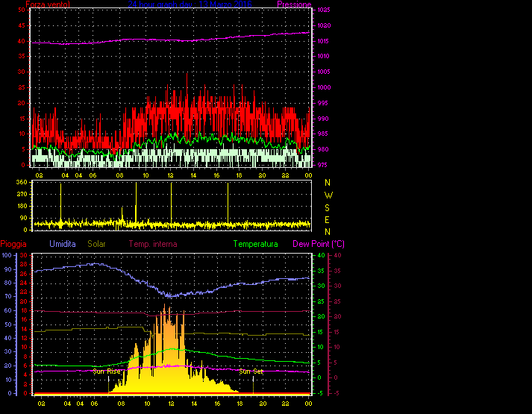Click the 'E' compass letter
This screenshot has width=532, height=414.
click(x=327, y=220)
